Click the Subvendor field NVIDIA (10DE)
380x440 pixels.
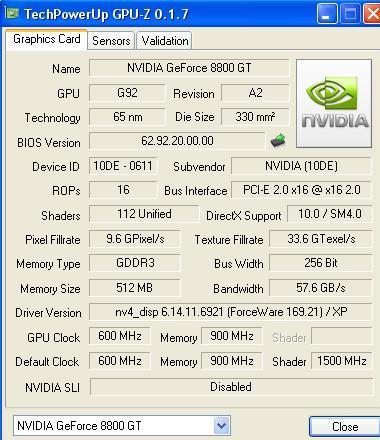(301, 166)
